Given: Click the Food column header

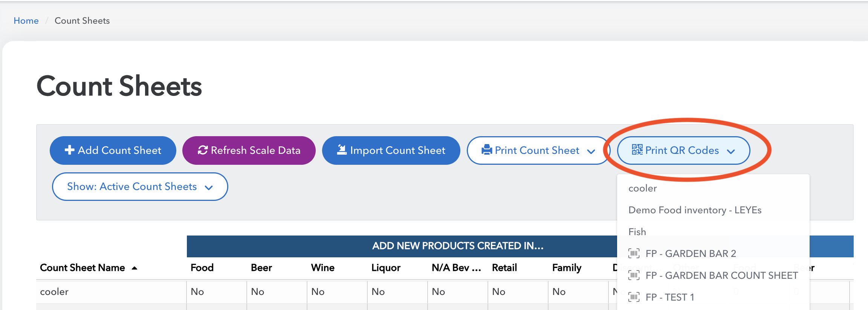Looking at the screenshot, I should [x=202, y=268].
